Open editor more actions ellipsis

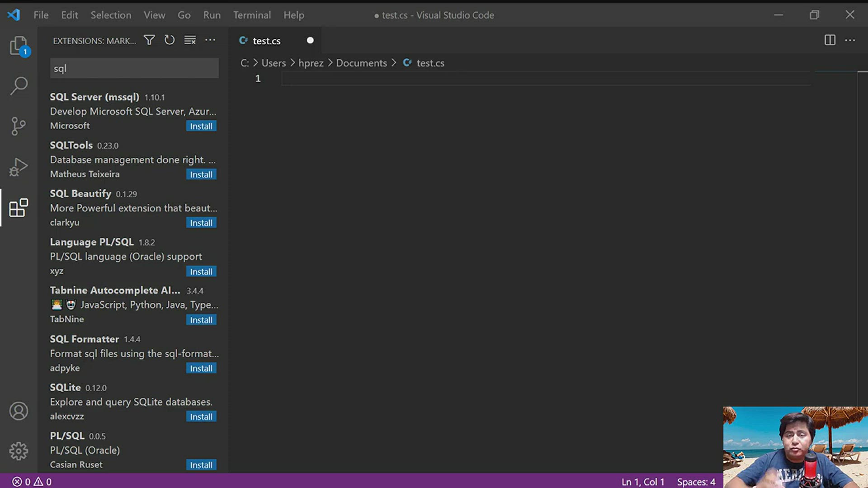tap(850, 40)
